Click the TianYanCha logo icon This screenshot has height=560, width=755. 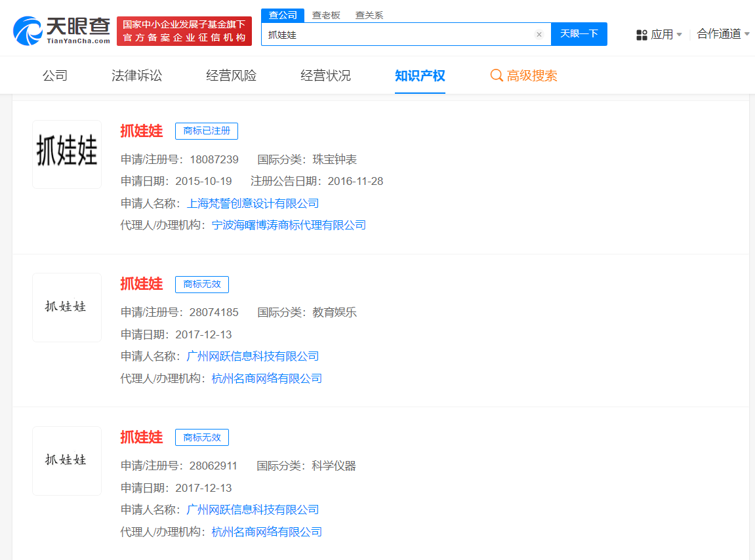28,31
